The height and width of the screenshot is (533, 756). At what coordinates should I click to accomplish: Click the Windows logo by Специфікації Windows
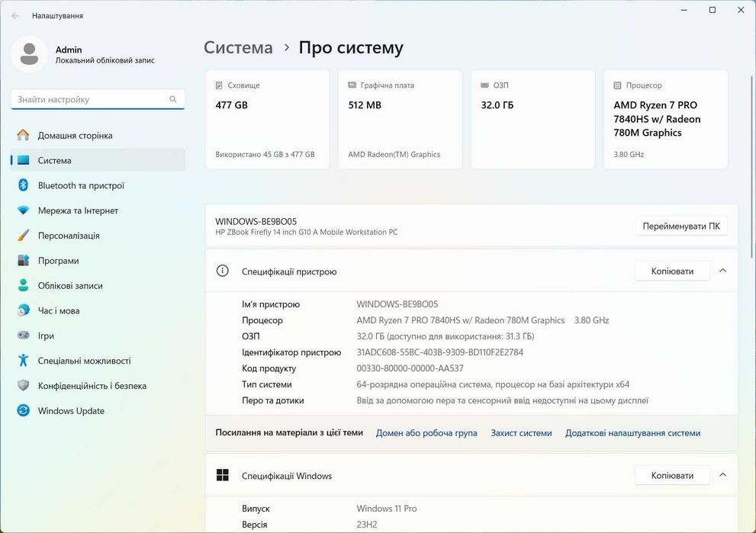(222, 475)
